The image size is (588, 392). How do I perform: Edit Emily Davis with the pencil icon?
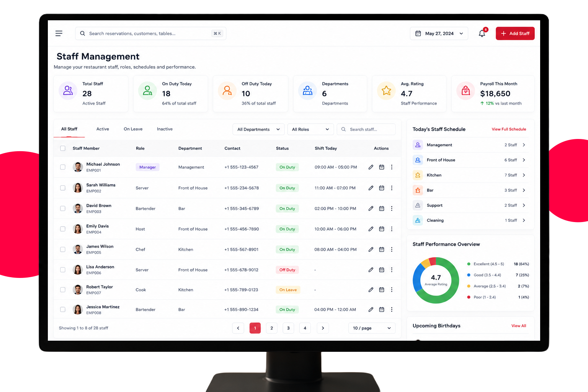pyautogui.click(x=371, y=229)
